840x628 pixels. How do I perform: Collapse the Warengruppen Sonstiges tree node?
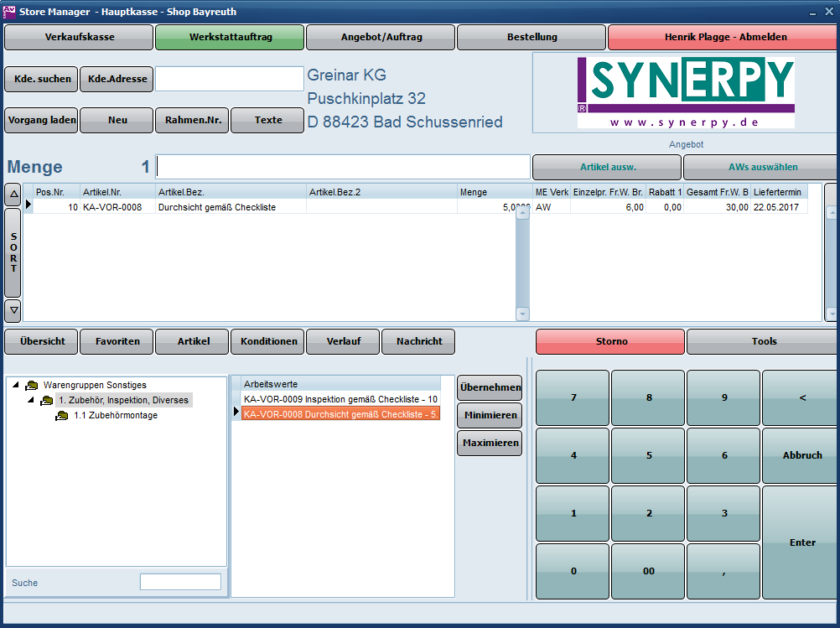pos(16,385)
